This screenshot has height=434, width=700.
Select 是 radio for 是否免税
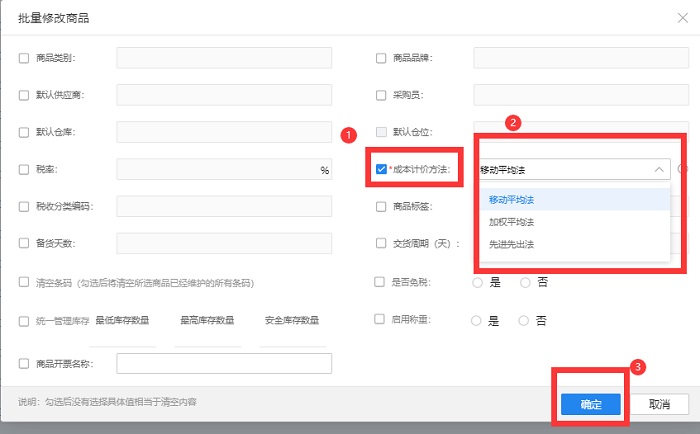click(x=478, y=283)
